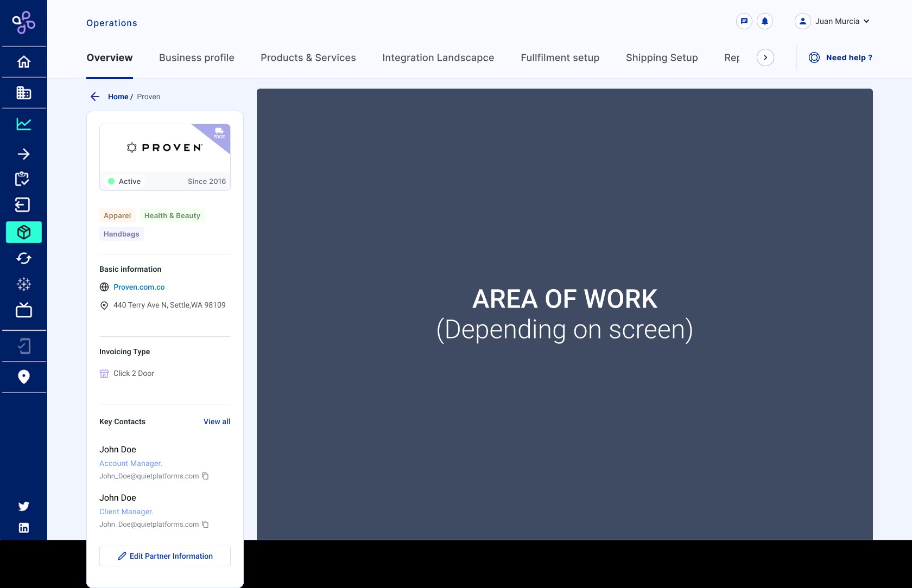Click View all key contacts
Viewport: 912px width, 588px height.
pyautogui.click(x=217, y=421)
